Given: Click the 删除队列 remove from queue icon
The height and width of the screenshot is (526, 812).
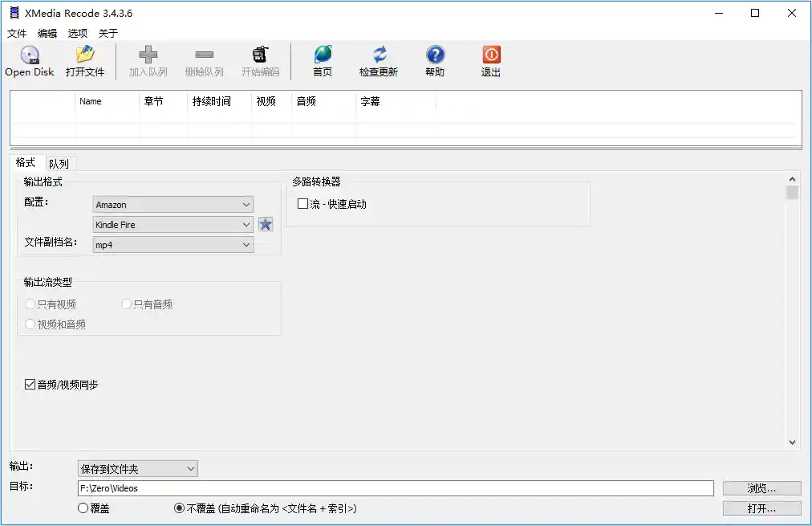Looking at the screenshot, I should click(204, 55).
